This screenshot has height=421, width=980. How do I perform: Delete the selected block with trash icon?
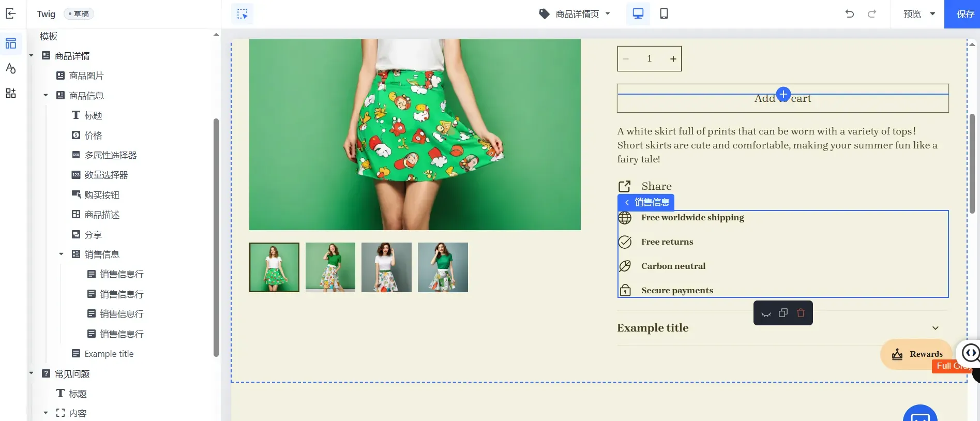coord(801,313)
